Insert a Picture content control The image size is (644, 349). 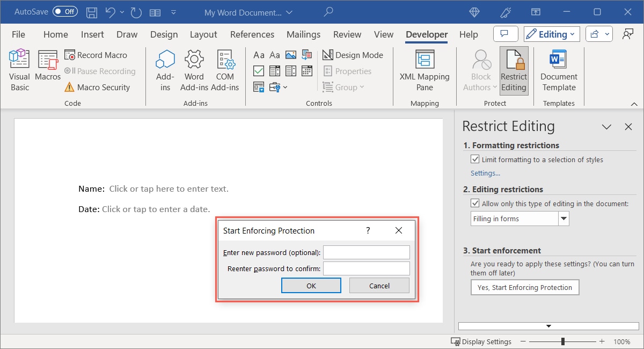point(290,55)
